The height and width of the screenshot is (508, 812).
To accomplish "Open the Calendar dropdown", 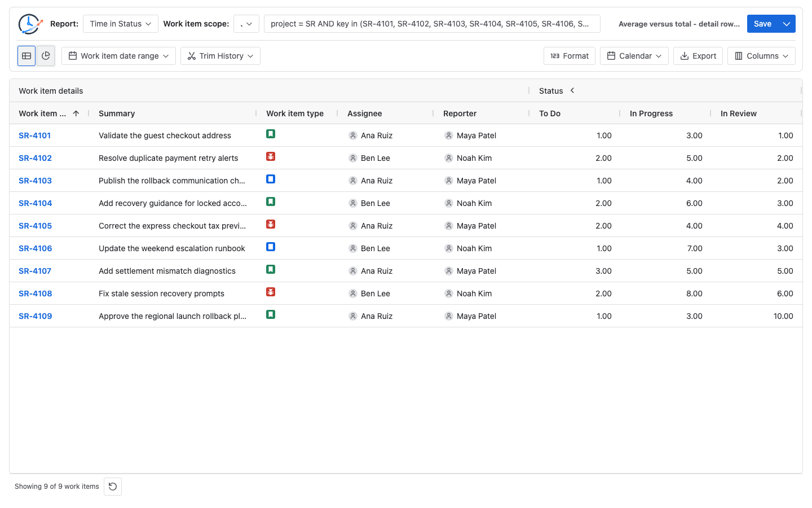I will click(x=634, y=56).
